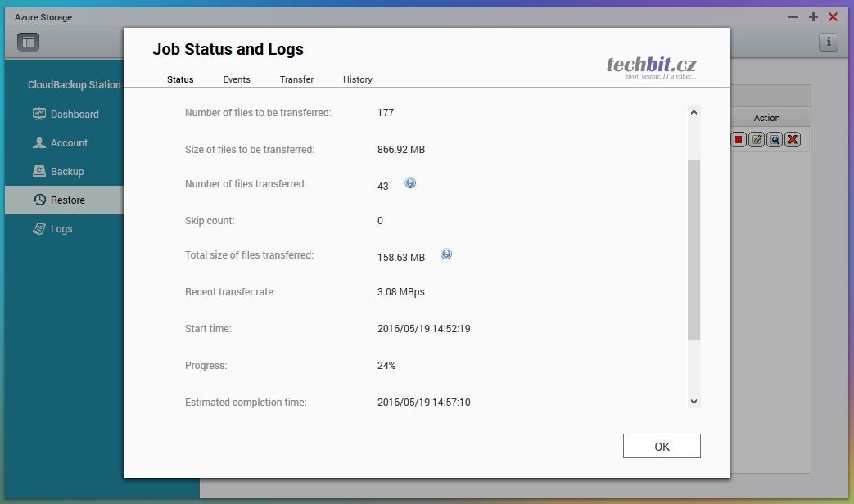This screenshot has width=854, height=504.
Task: Open the info button in top right
Action: 828,42
